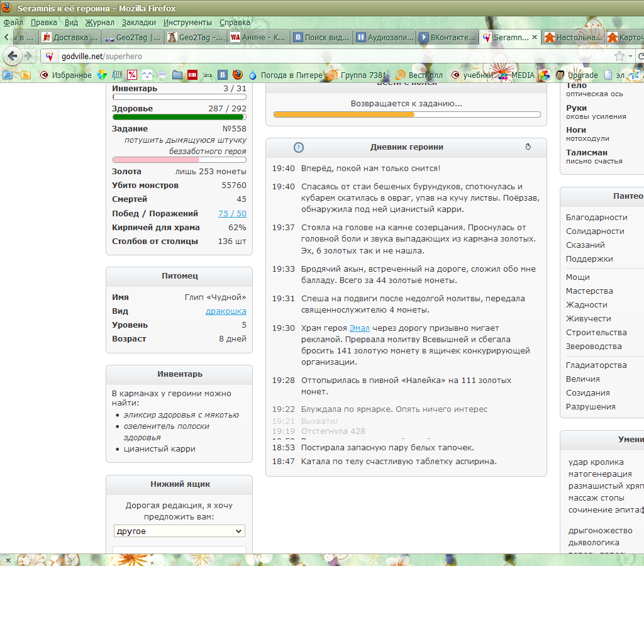The image size is (644, 644).
Task: Close the bottom bar with the X
Action: click(8, 560)
